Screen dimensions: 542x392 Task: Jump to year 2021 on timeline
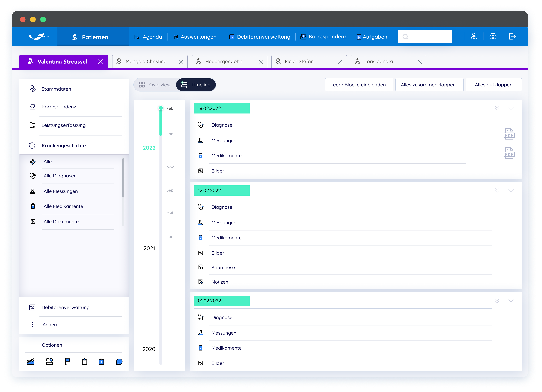pyautogui.click(x=149, y=249)
